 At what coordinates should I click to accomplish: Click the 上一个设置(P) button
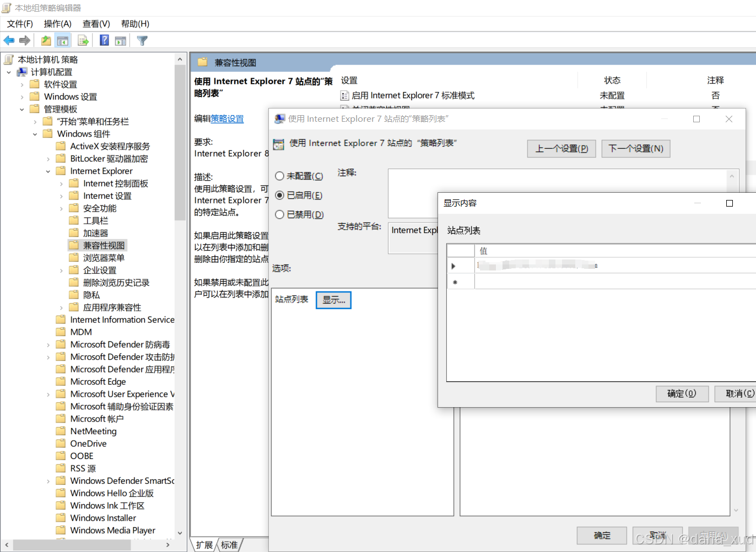coord(561,149)
